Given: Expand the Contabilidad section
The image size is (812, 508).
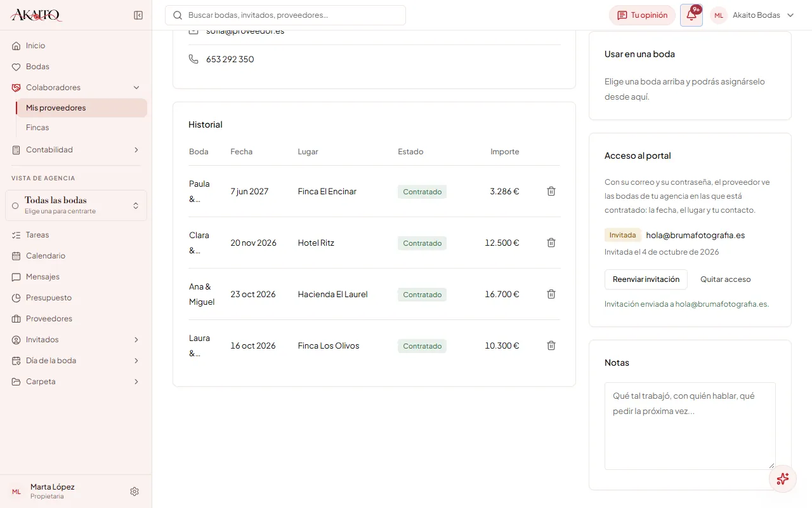Looking at the screenshot, I should pos(76,150).
